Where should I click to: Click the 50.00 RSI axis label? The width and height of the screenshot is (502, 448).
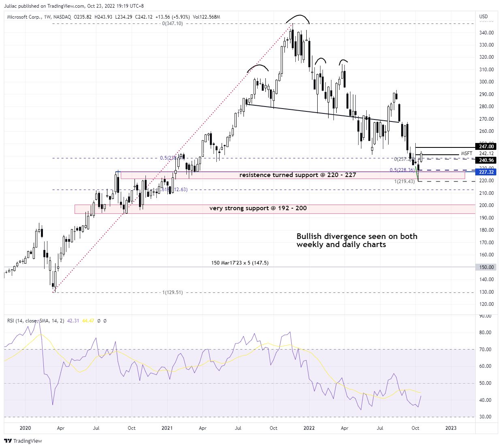coord(485,383)
